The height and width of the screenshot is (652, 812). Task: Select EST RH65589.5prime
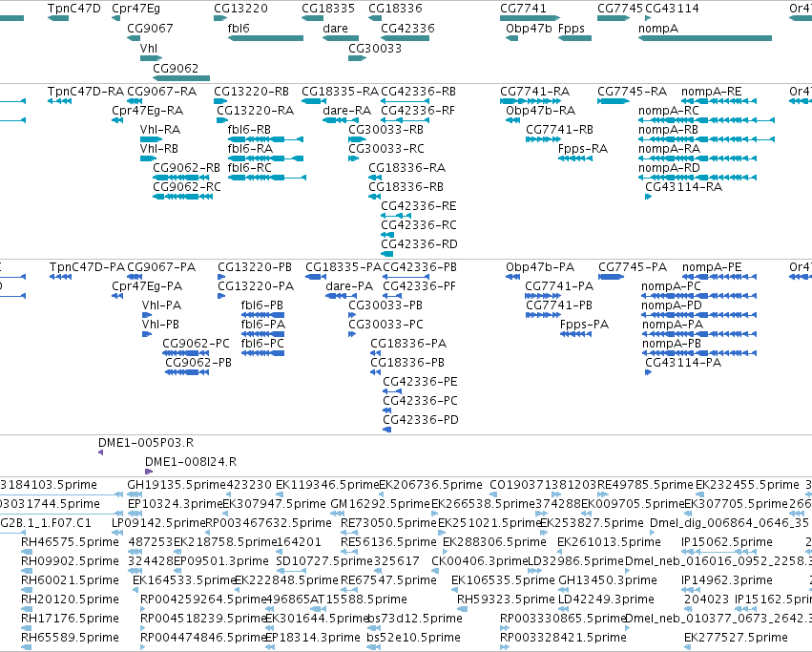pyautogui.click(x=70, y=638)
